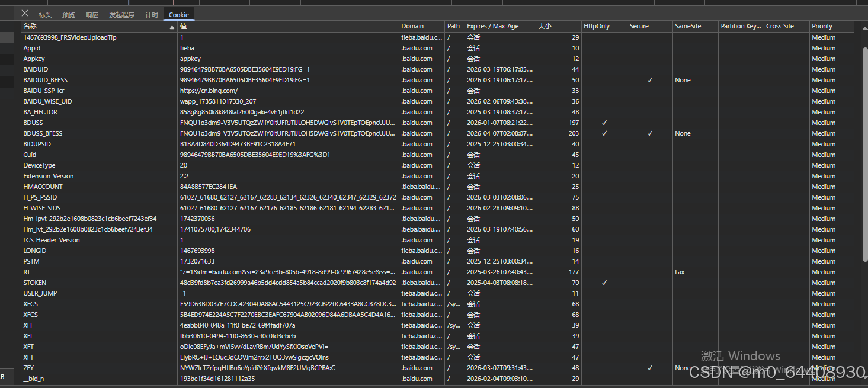
Task: Select the H_WISE_SIDS cookie name
Action: coord(42,208)
